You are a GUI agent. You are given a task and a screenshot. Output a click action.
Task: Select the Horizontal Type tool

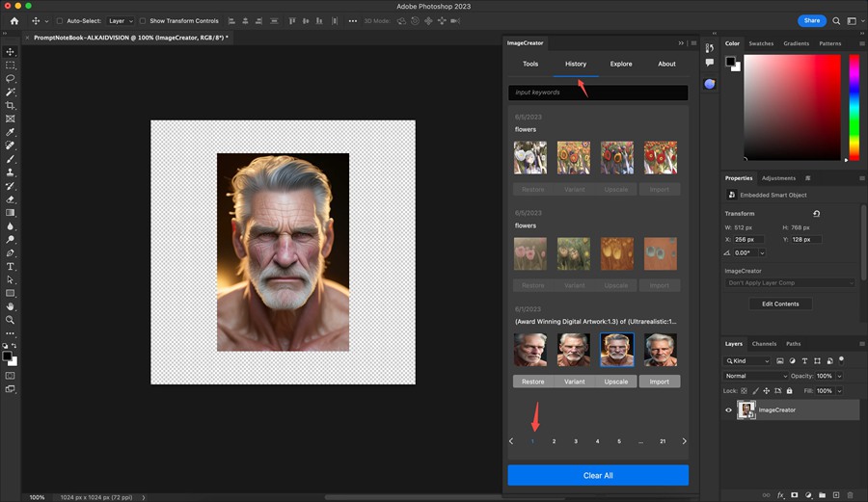[10, 267]
